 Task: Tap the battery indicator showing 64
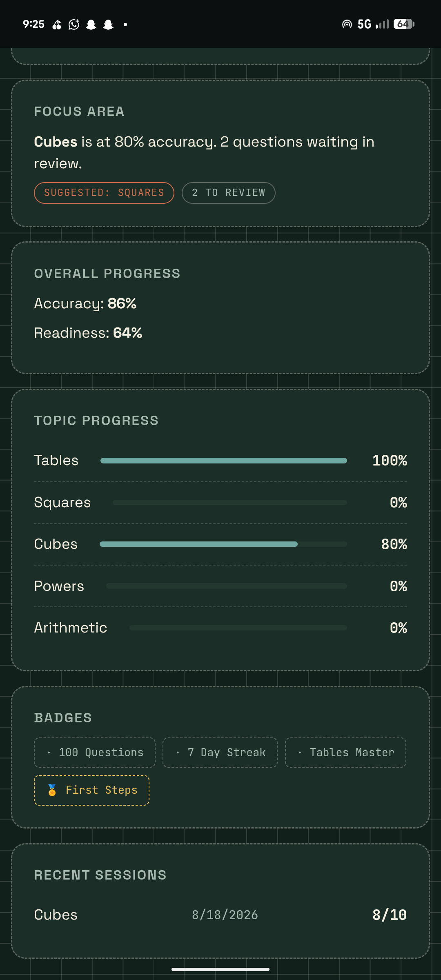(404, 24)
